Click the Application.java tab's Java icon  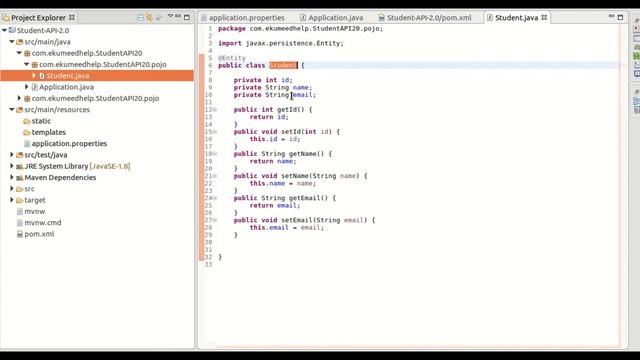303,18
